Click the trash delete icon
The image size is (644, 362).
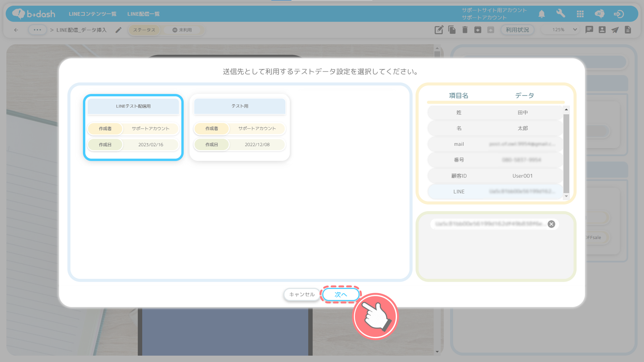point(465,30)
